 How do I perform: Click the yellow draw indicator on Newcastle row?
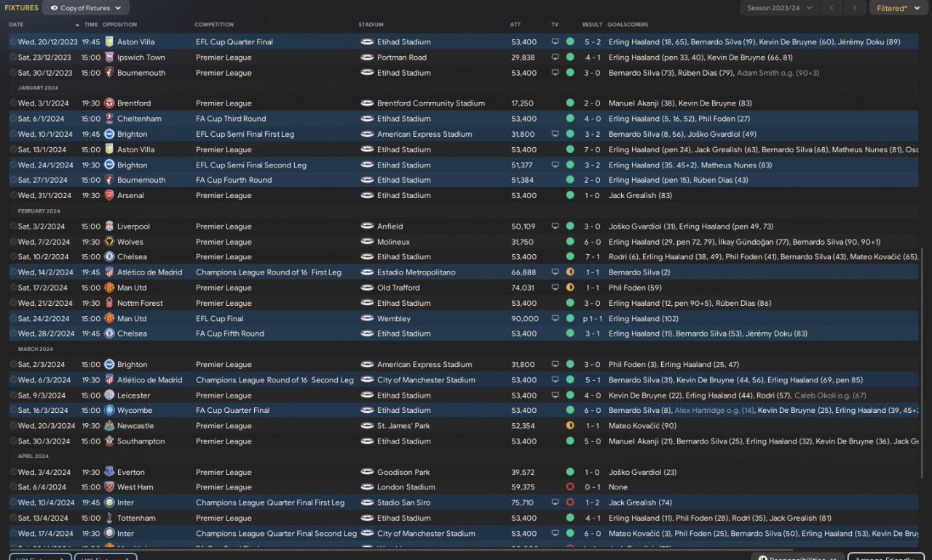click(x=570, y=426)
